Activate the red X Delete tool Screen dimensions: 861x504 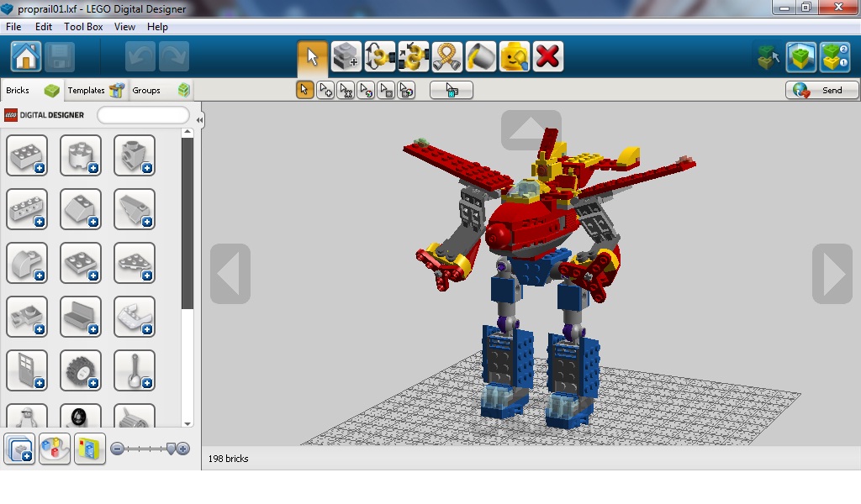pyautogui.click(x=547, y=56)
